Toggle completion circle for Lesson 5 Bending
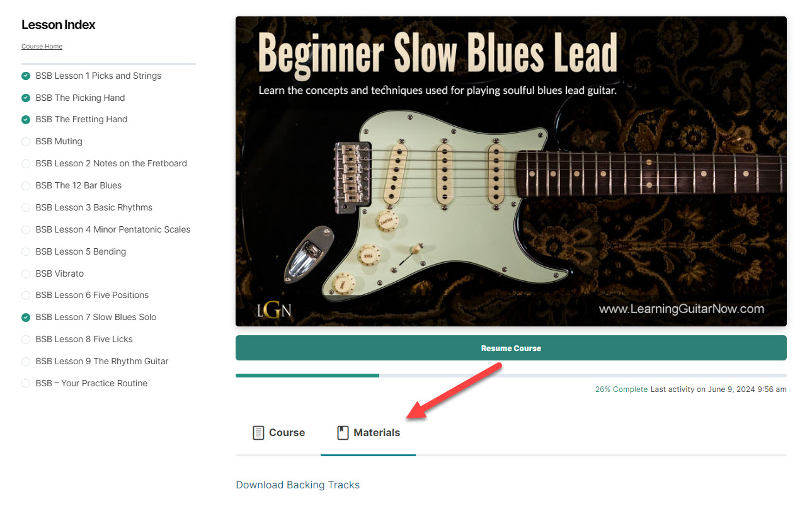812x506 pixels. tap(26, 251)
